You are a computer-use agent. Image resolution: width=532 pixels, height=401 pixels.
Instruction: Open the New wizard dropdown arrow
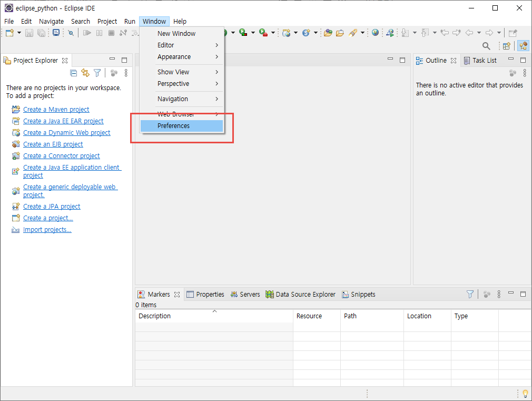pyautogui.click(x=19, y=33)
